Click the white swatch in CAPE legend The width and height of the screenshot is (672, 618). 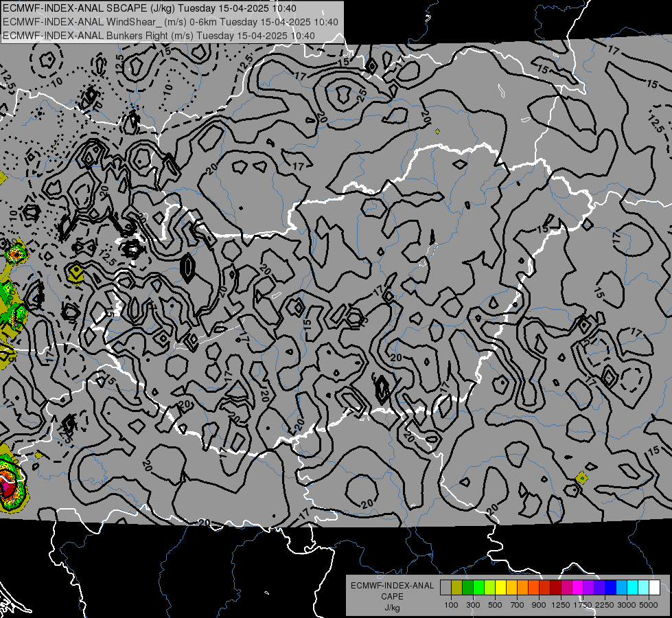654,588
